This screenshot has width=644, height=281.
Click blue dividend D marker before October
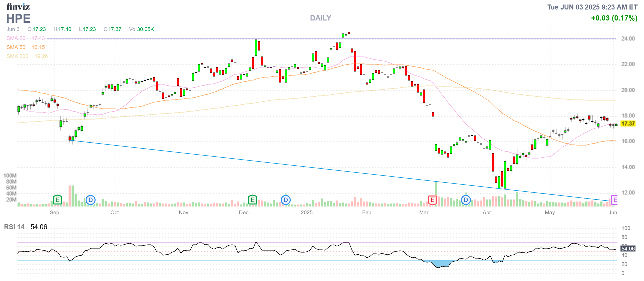coord(91,200)
